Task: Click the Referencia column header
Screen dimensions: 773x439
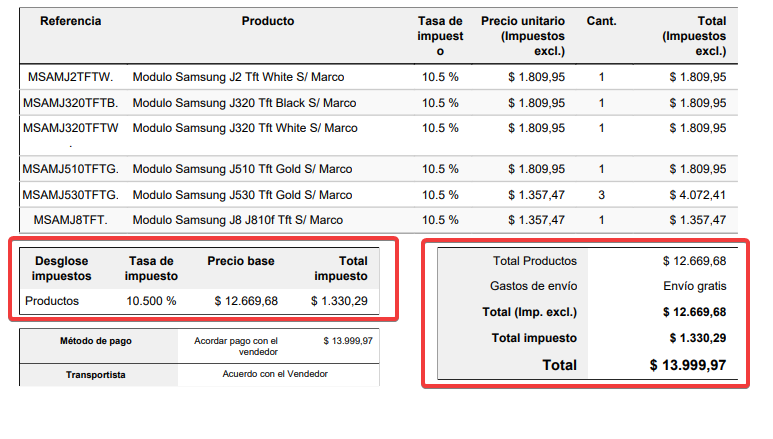Action: click(70, 21)
